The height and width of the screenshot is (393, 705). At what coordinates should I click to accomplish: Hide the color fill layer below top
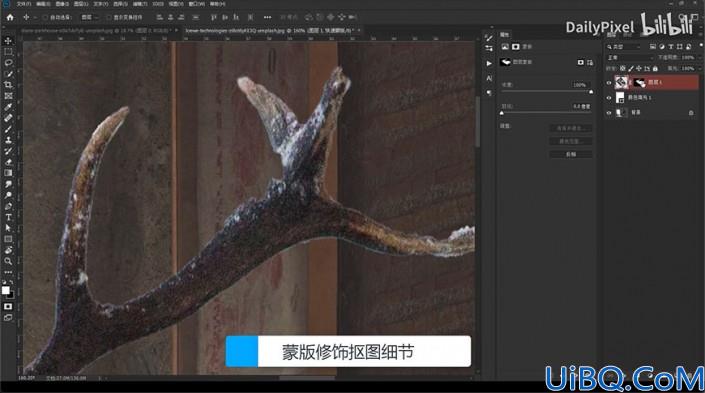click(609, 98)
